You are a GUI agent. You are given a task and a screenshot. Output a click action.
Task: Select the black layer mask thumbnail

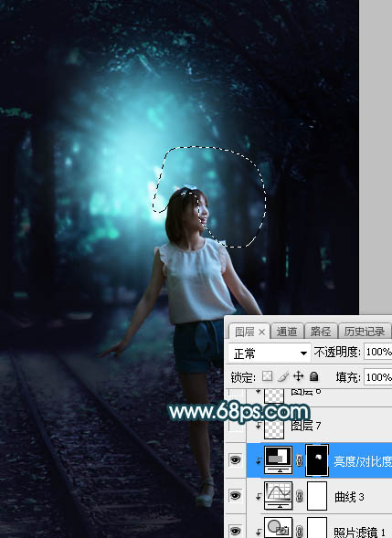click(x=317, y=460)
